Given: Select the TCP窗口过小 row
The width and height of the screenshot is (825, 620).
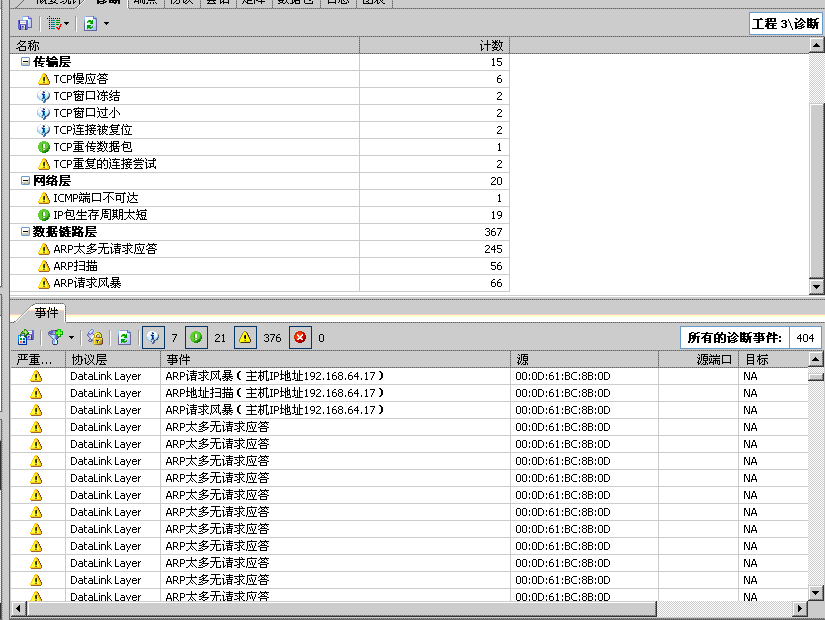Looking at the screenshot, I should click(260, 113).
